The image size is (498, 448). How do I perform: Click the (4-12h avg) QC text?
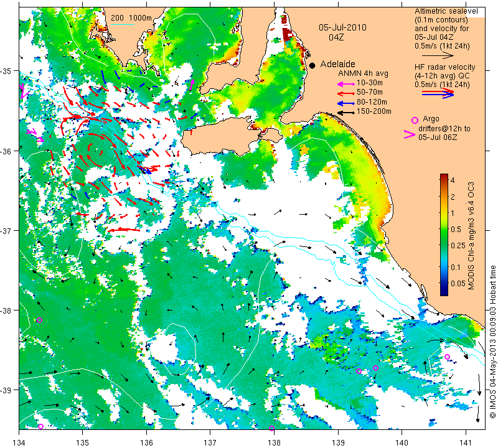pyautogui.click(x=442, y=76)
